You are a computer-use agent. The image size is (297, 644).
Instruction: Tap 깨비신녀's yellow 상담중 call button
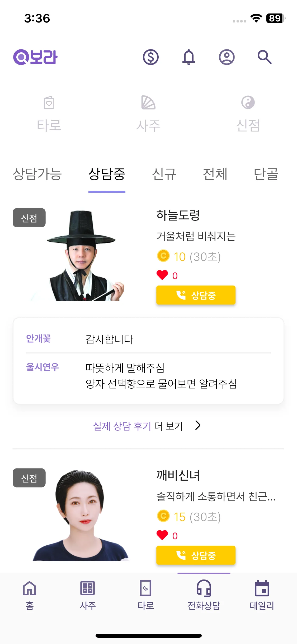click(x=196, y=555)
